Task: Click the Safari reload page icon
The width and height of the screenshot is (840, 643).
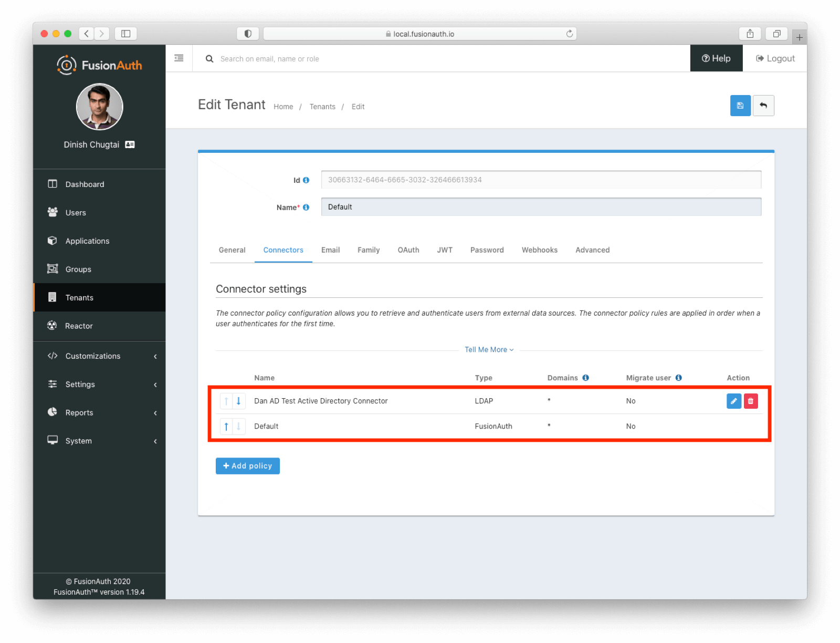Action: coord(570,34)
